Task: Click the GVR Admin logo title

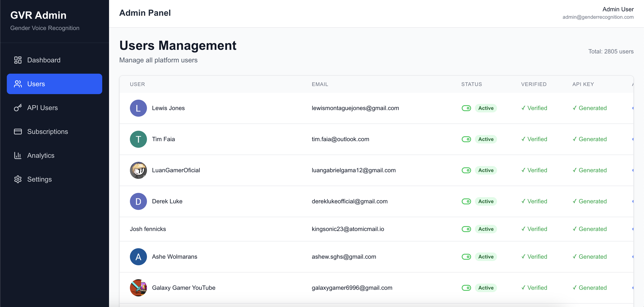Action: [38, 15]
